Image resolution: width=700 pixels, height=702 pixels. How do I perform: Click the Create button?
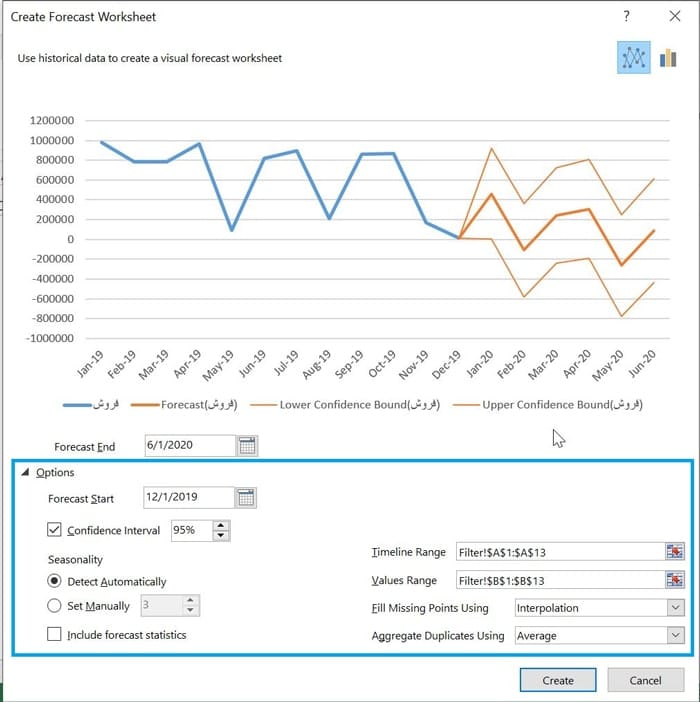pos(558,680)
